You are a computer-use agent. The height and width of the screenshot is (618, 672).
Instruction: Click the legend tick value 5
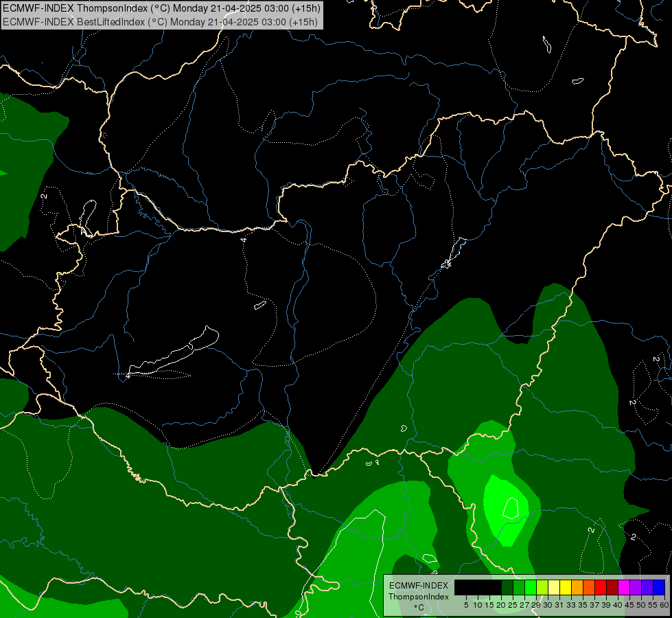pos(466,605)
